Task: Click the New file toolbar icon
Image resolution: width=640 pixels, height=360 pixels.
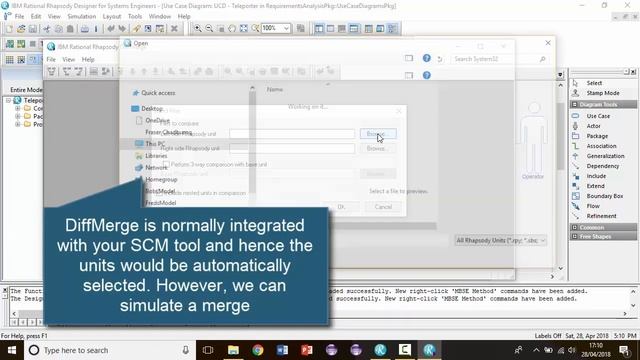Action: pyautogui.click(x=9, y=29)
